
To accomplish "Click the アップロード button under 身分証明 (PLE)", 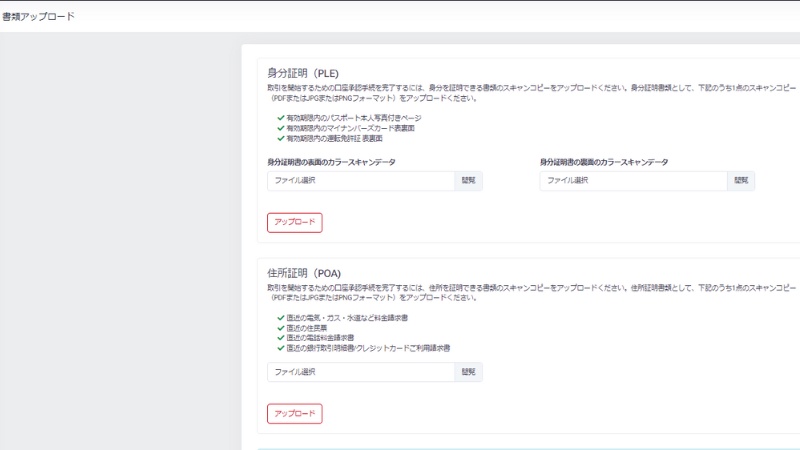I will point(294,222).
